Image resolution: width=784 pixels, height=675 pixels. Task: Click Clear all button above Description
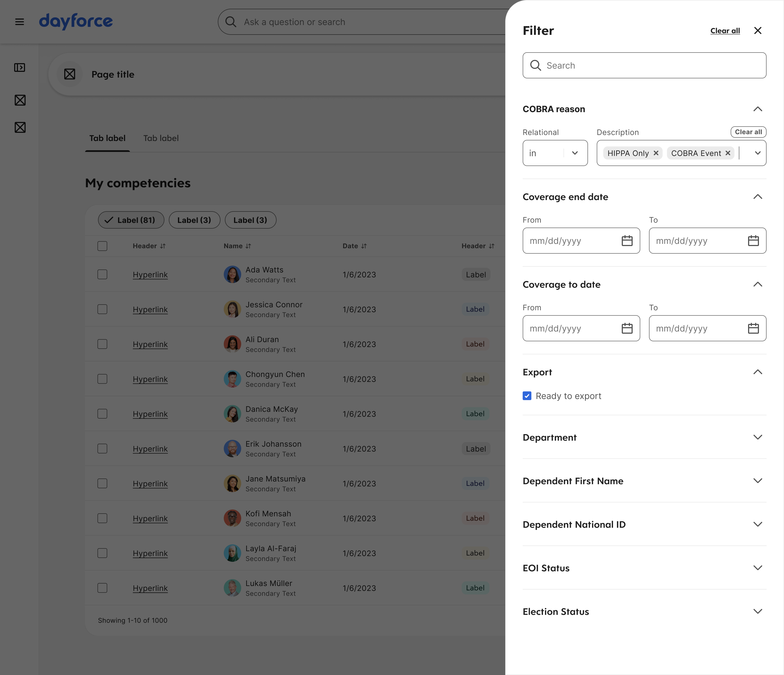[x=748, y=132]
